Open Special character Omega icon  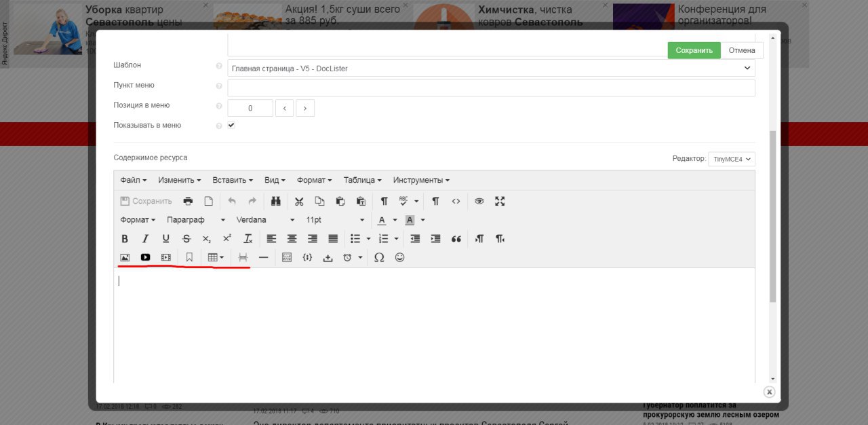[x=379, y=257]
